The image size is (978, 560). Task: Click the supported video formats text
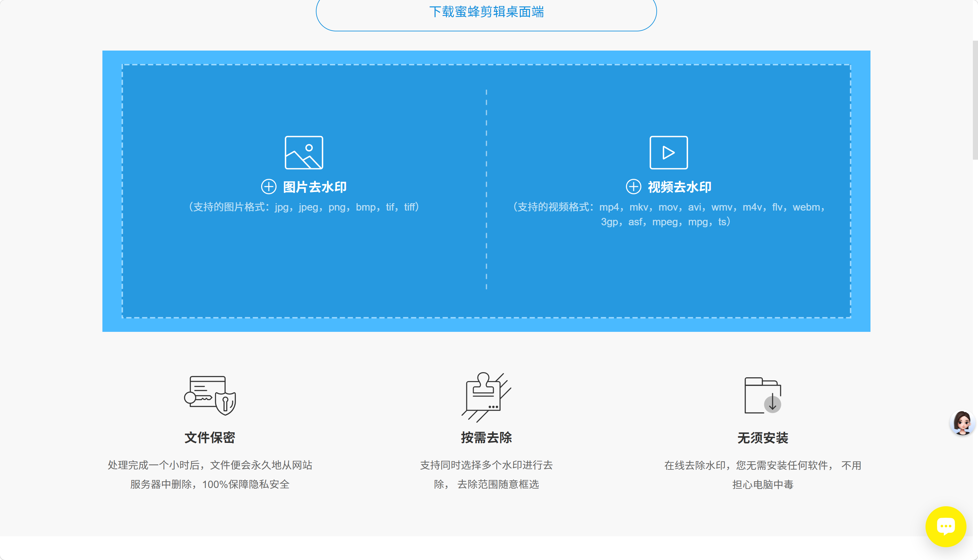[x=669, y=214]
